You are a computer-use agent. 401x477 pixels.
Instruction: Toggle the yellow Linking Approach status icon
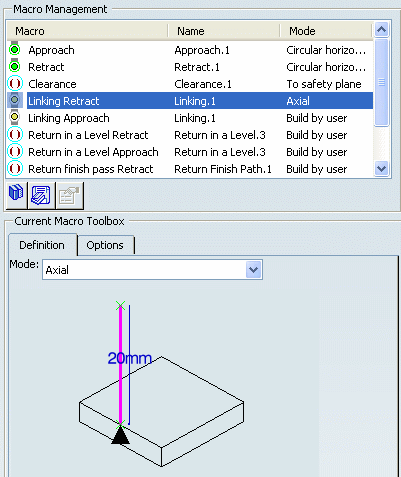pos(15,118)
